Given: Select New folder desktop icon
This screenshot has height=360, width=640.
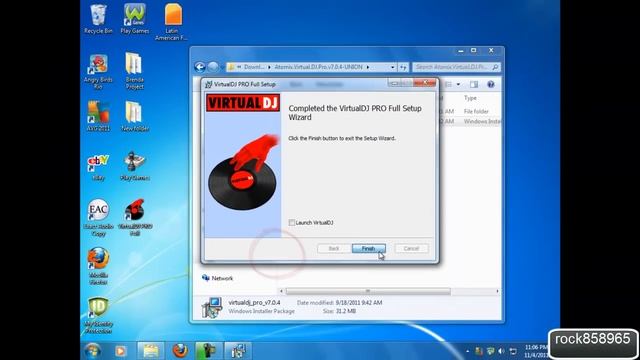Looking at the screenshot, I should [x=135, y=116].
